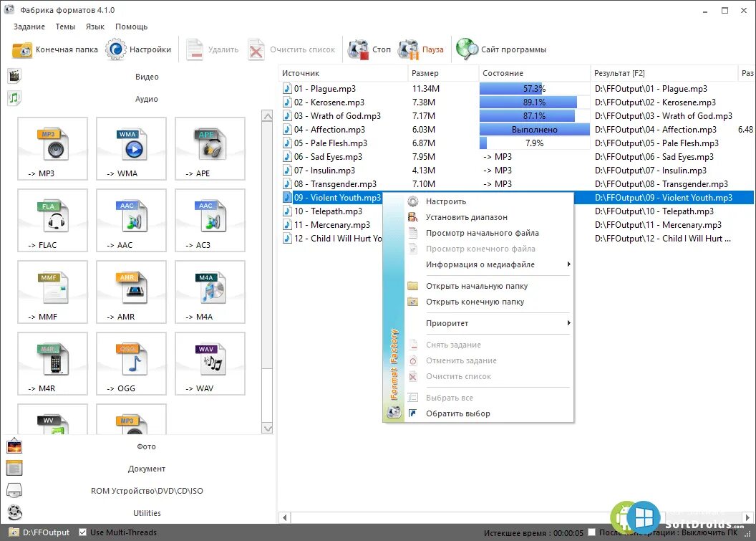756x541 pixels.
Task: Expand the Информация о медиафайле submenu
Action: tap(489, 264)
